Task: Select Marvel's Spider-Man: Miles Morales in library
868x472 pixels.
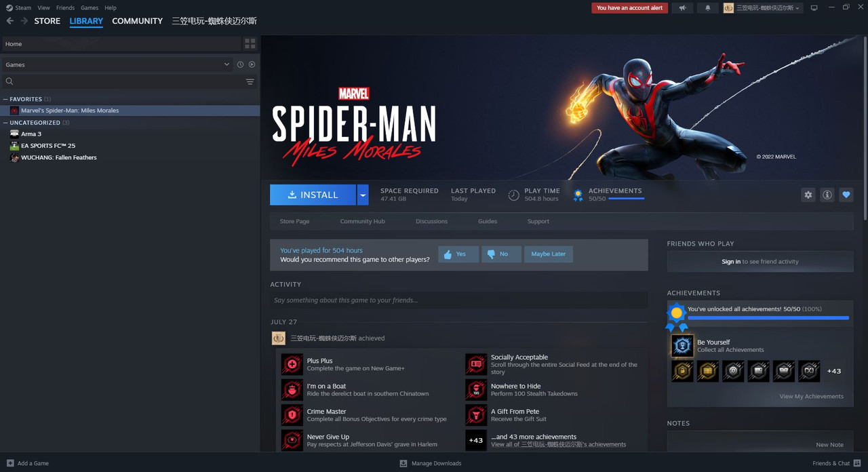Action: pos(130,111)
